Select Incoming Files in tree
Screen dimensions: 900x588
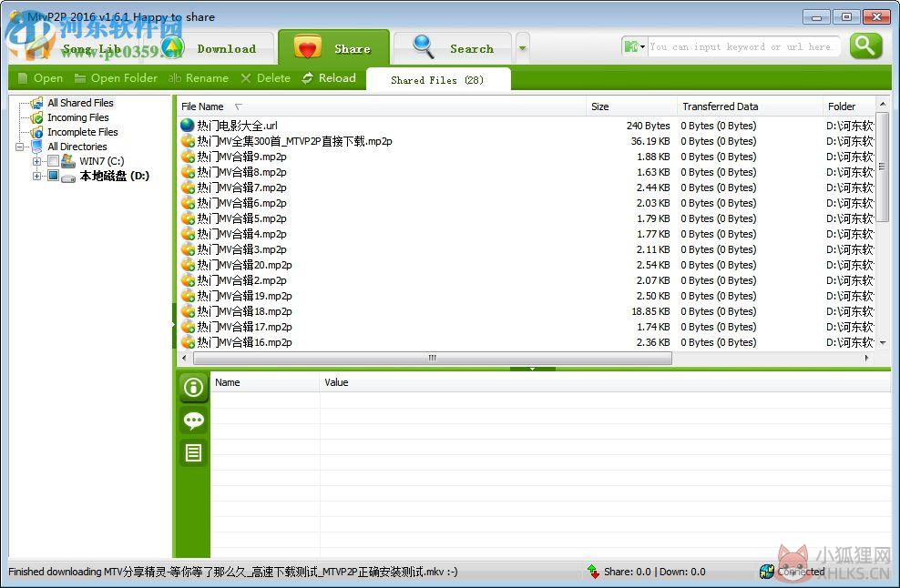coord(78,117)
